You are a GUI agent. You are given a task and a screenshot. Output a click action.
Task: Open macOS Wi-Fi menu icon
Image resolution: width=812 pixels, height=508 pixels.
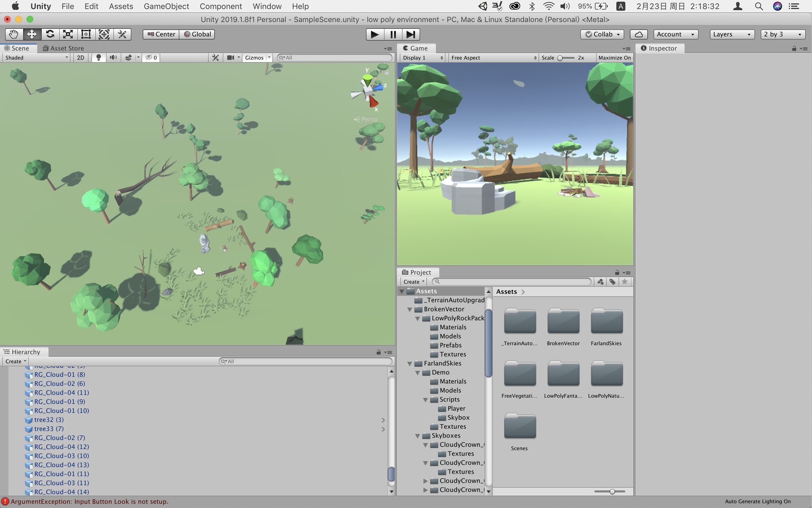click(549, 6)
